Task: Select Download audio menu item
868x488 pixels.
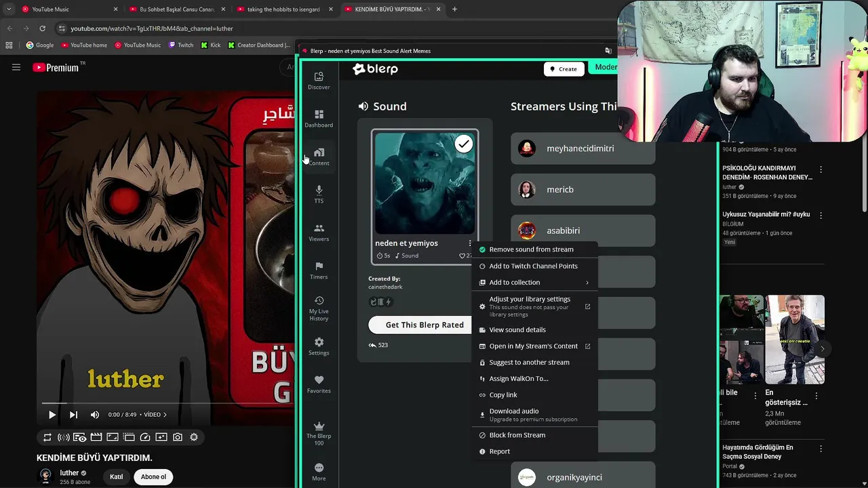Action: click(x=534, y=415)
